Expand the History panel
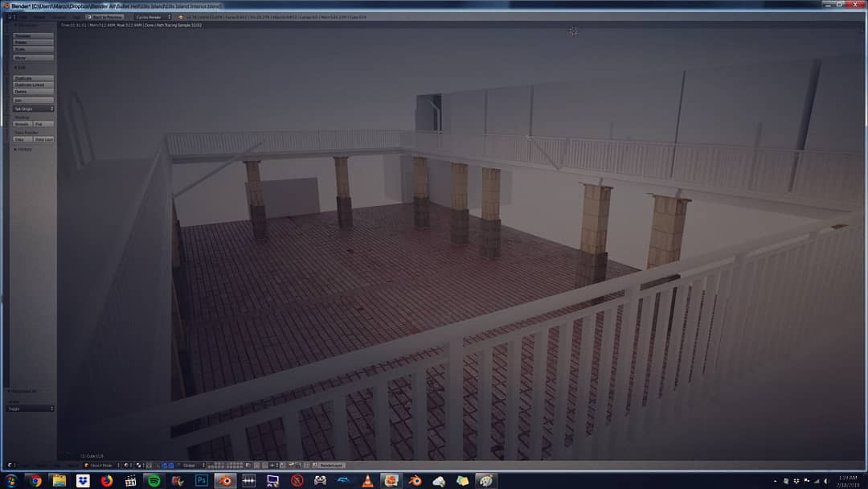 23,150
